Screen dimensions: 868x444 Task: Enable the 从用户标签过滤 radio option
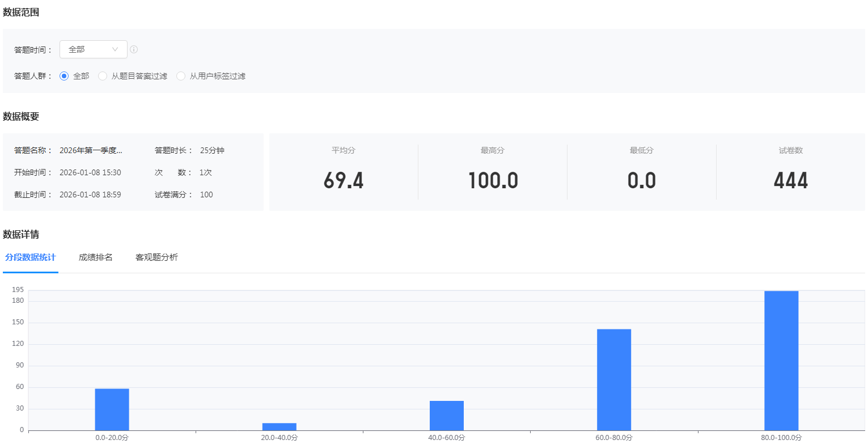tap(181, 76)
